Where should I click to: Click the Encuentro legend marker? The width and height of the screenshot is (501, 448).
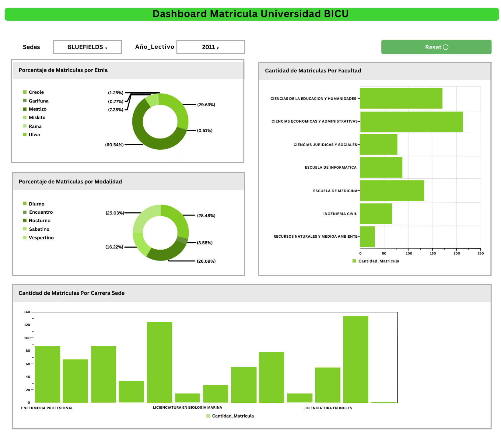pyautogui.click(x=25, y=212)
